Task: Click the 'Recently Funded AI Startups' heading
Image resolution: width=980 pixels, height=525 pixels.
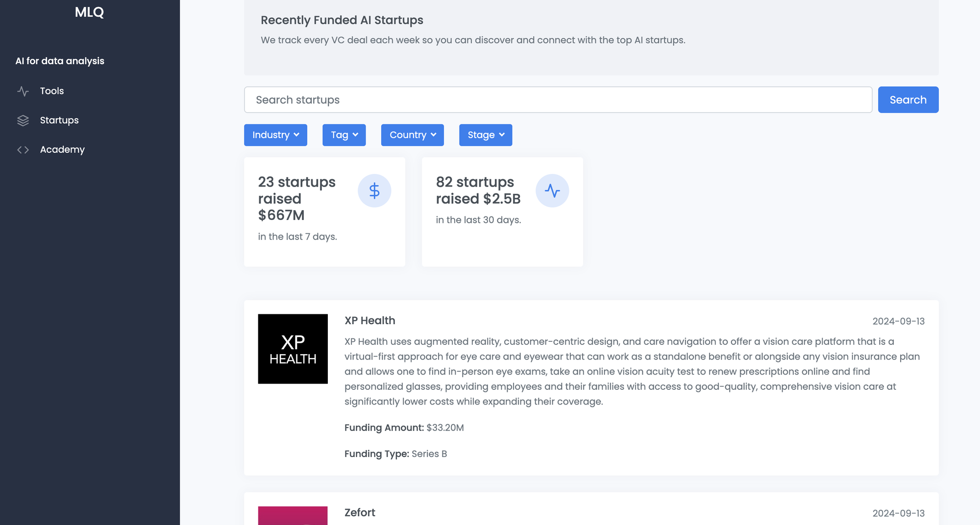Action: (x=342, y=20)
